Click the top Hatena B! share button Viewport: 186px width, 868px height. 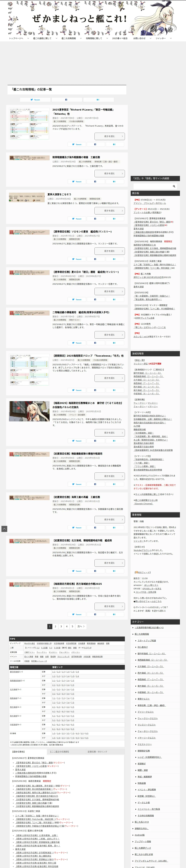[98, 100]
